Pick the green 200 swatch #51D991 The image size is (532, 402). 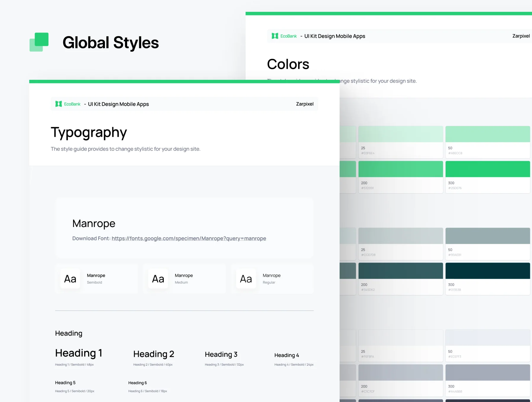[x=401, y=177]
